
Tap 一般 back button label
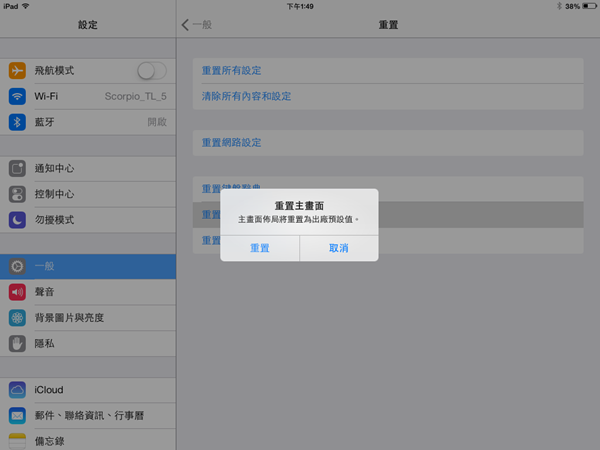(x=202, y=25)
